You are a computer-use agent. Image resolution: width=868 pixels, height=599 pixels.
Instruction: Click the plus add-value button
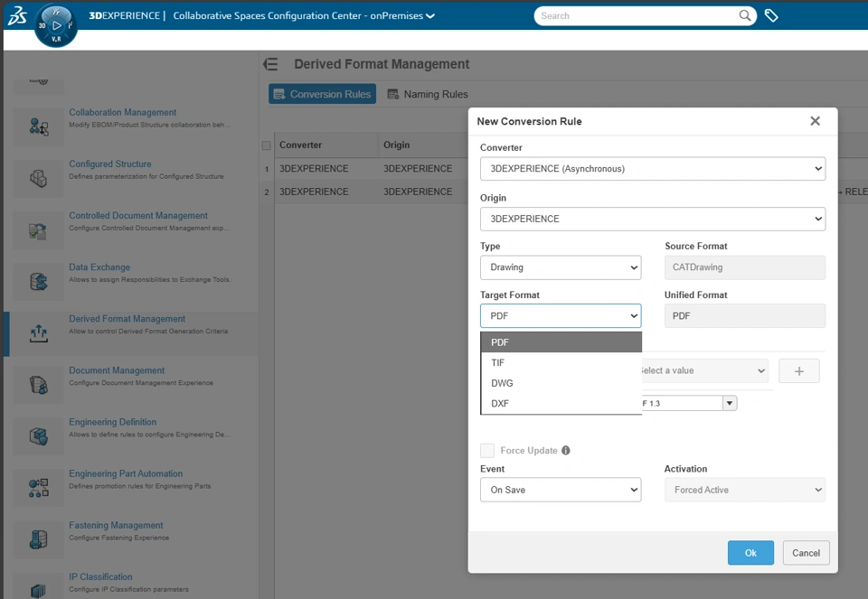(x=798, y=370)
